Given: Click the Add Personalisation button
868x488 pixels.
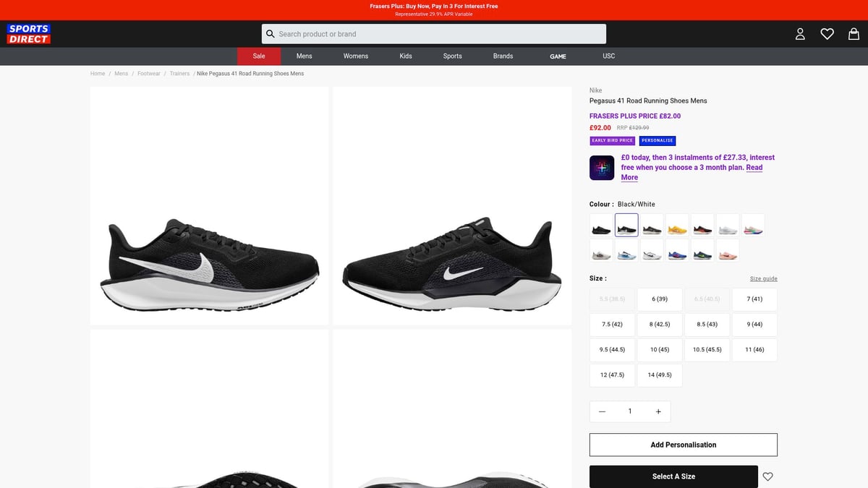Looking at the screenshot, I should click(684, 445).
